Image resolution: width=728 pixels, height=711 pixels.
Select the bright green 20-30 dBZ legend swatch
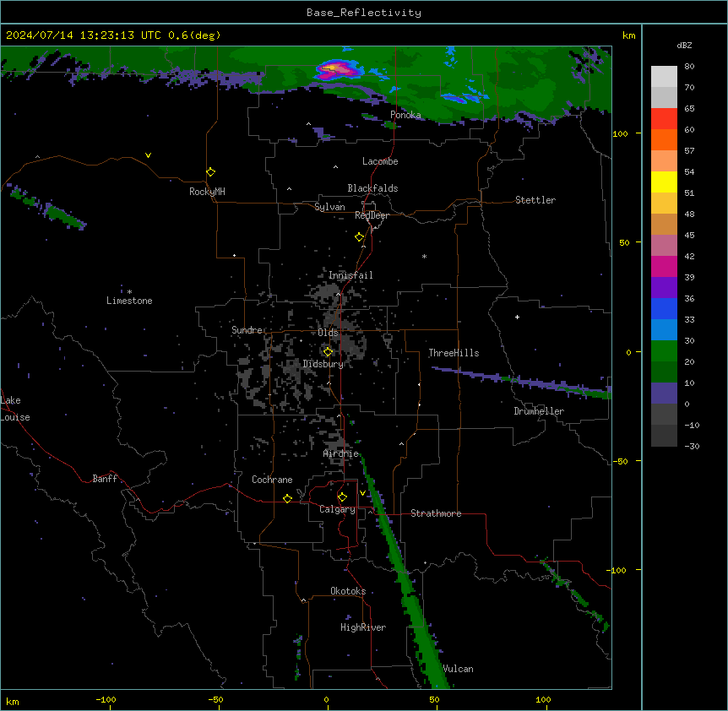[664, 351]
